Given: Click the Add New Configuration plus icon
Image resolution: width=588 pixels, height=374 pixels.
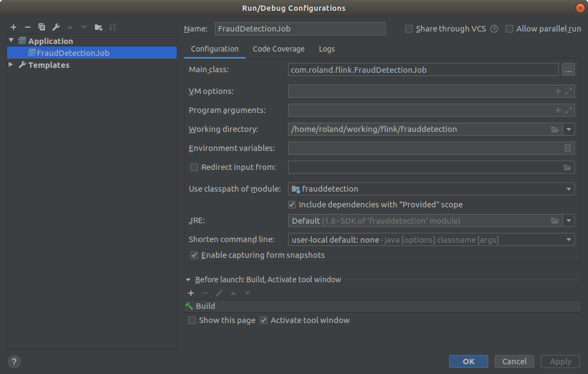Looking at the screenshot, I should [x=14, y=27].
